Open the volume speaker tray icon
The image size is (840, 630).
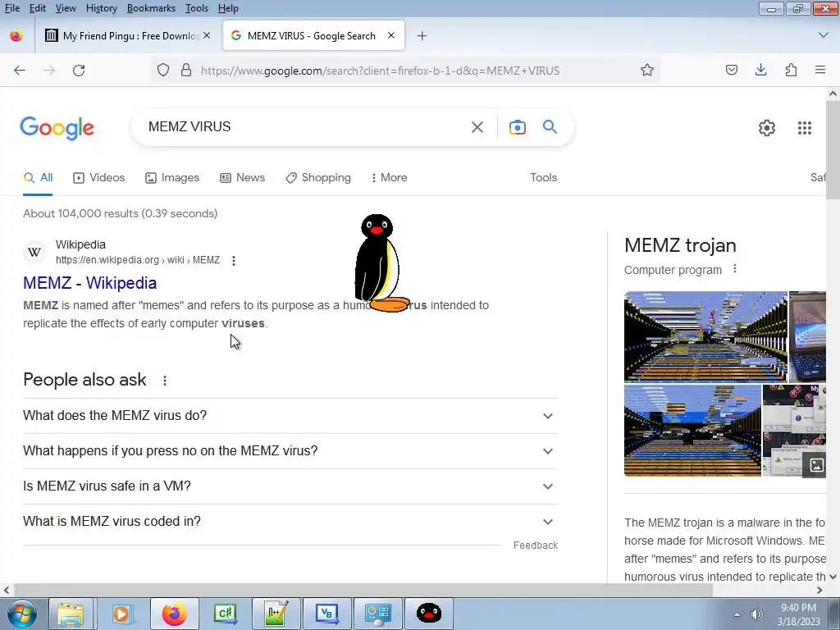pyautogui.click(x=757, y=614)
